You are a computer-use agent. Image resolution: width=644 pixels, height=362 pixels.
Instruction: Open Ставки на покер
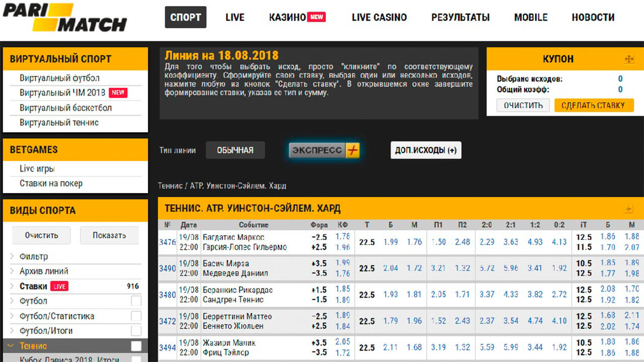51,184
